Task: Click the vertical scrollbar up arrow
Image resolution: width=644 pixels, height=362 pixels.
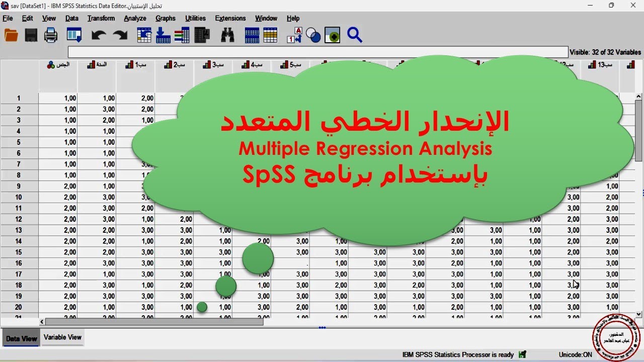Action: point(638,97)
